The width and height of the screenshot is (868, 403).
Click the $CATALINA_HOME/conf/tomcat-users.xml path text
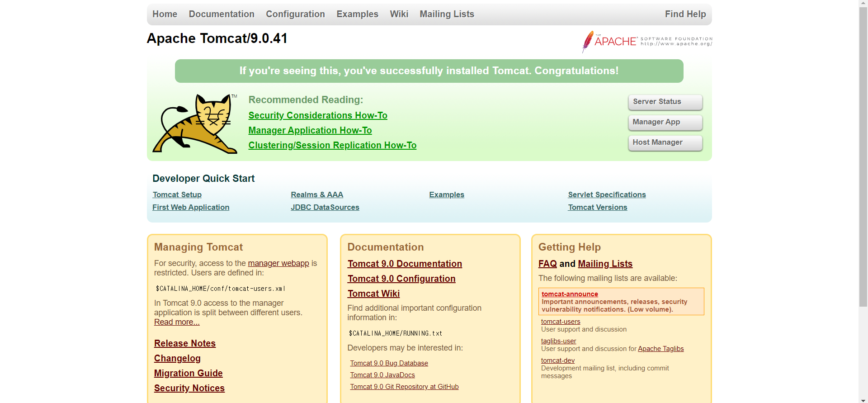(220, 289)
